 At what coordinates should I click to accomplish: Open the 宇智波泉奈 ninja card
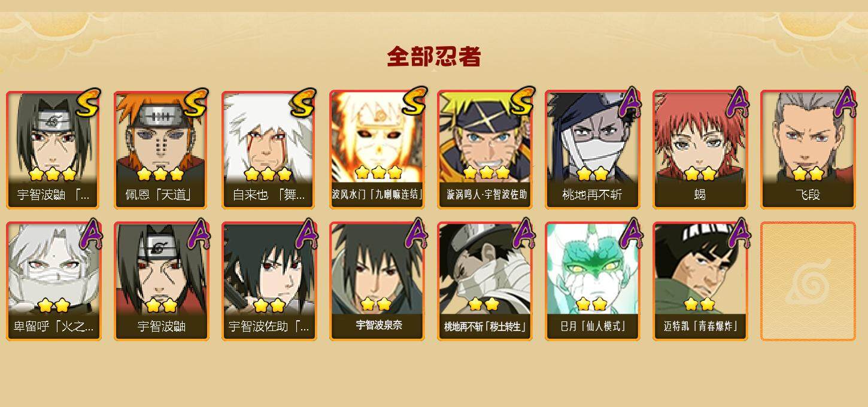377,281
